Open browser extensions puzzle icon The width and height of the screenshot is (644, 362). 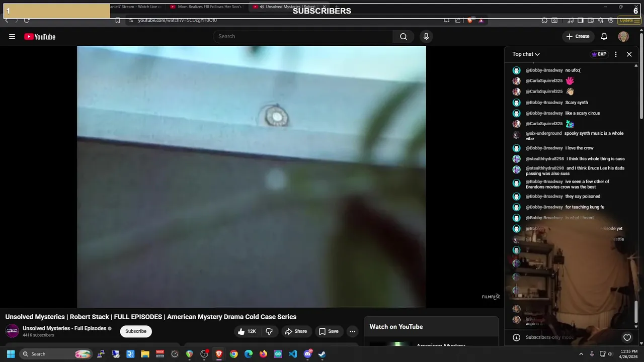point(544,20)
